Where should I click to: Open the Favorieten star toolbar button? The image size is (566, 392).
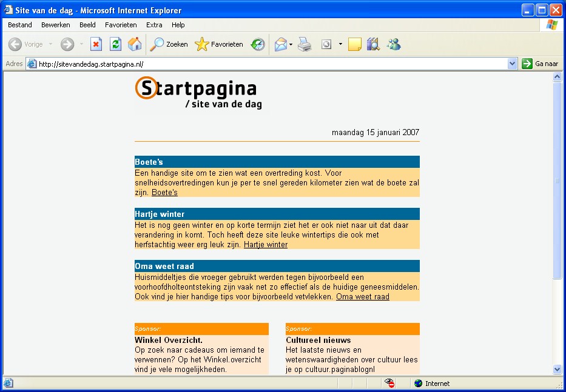[219, 44]
